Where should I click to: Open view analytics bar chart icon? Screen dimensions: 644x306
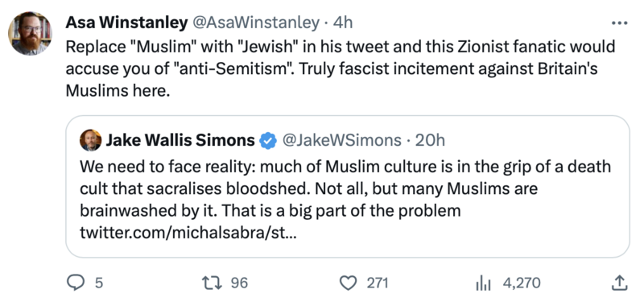pyautogui.click(x=482, y=283)
